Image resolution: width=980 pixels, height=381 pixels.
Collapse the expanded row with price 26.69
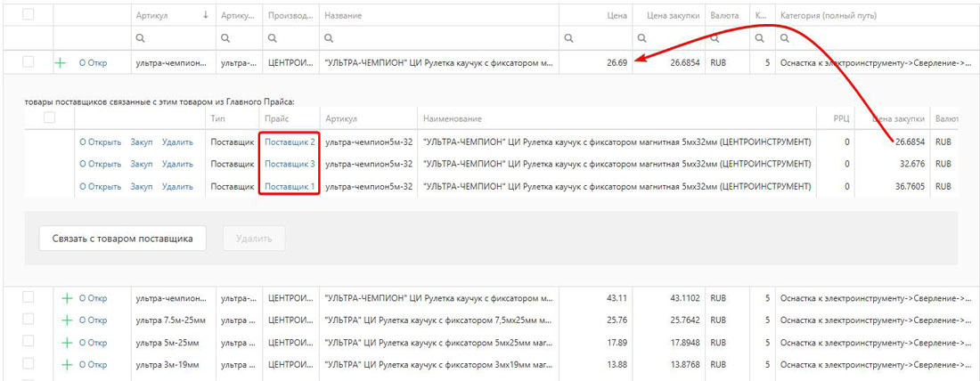pyautogui.click(x=61, y=63)
